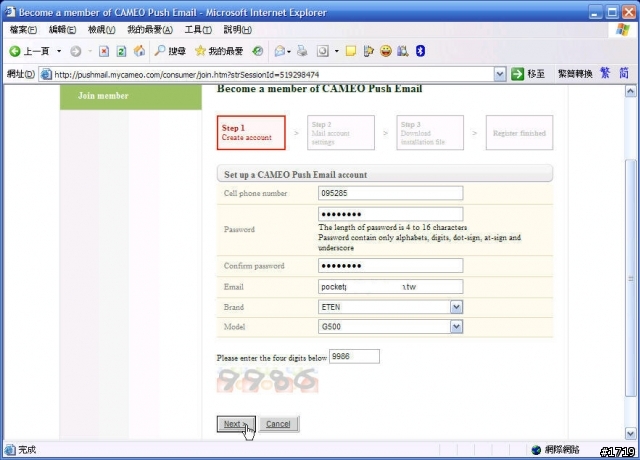Click the Confirm password input field
This screenshot has height=460, width=640.
coord(390,266)
